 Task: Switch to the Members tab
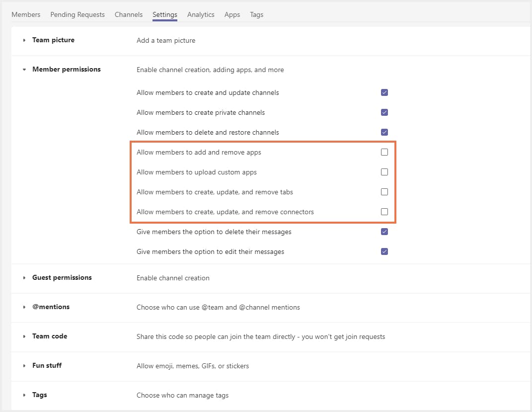26,14
